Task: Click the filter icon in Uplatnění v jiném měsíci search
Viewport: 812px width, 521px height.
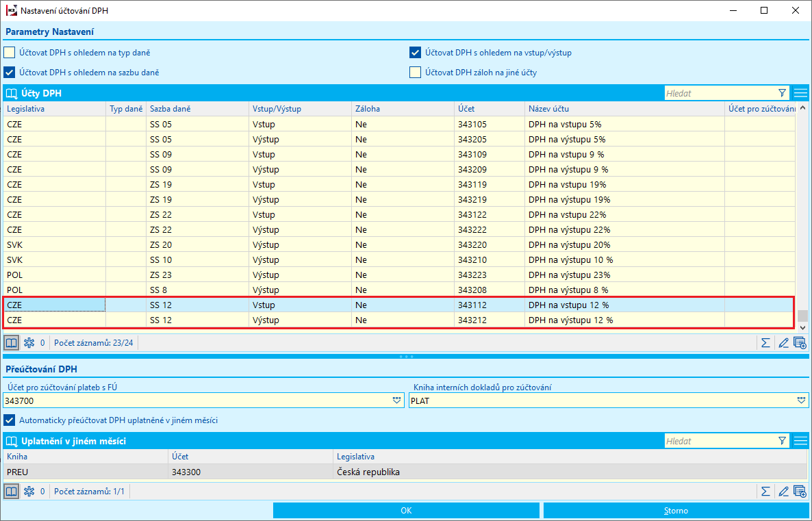Action: tap(783, 442)
